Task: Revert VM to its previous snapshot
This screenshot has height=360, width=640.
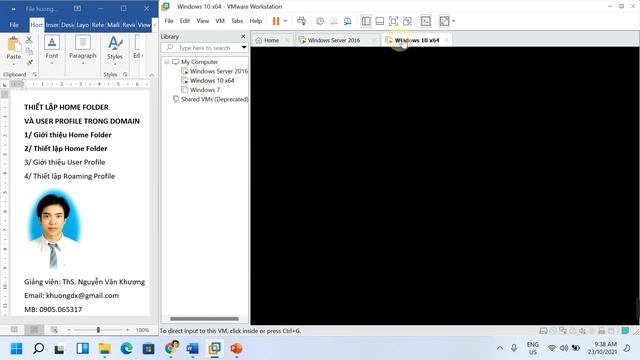Action: (334, 21)
